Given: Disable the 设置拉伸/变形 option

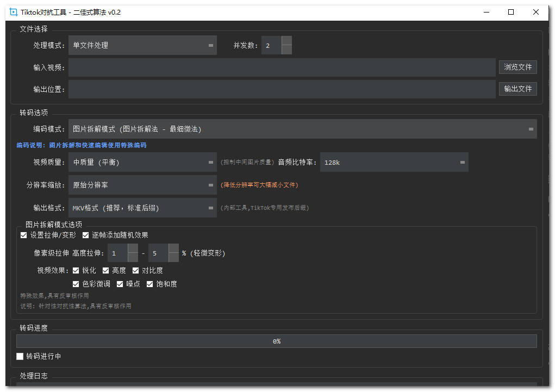Looking at the screenshot, I should [24, 235].
